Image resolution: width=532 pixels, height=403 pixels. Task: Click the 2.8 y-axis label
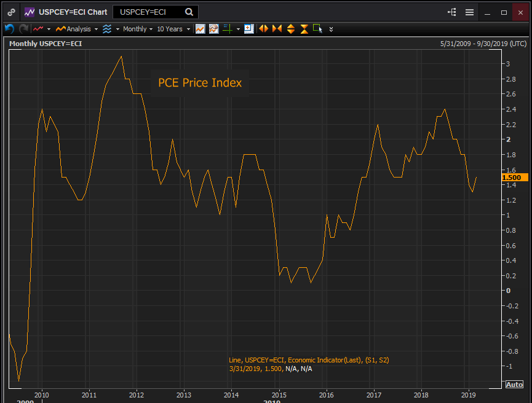coord(510,79)
